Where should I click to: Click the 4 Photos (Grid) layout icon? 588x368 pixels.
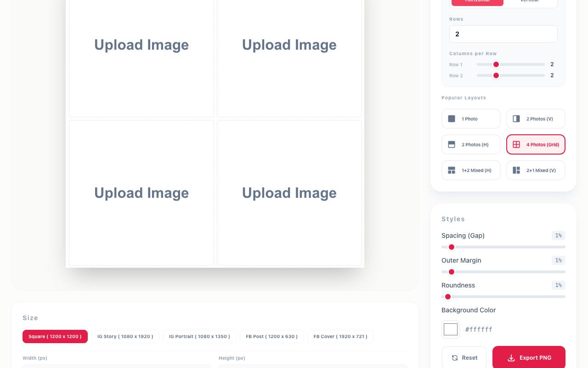pos(516,144)
